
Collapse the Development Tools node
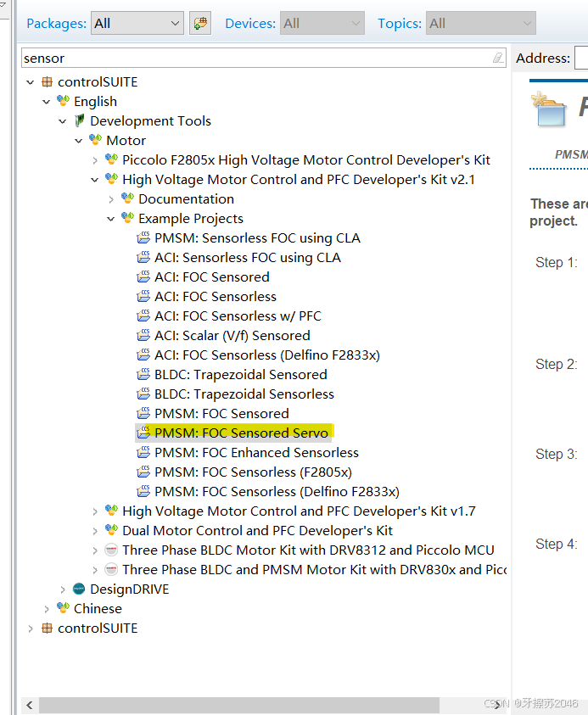tap(63, 121)
